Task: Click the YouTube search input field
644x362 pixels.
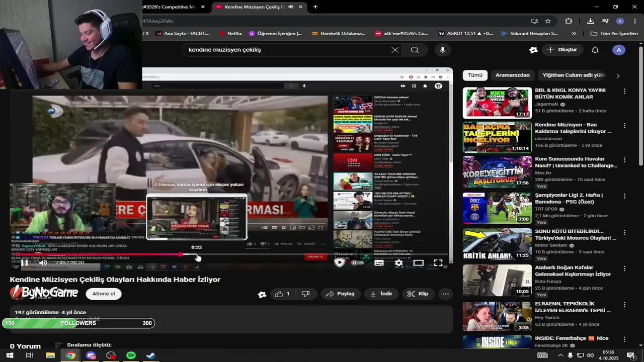Action: point(287,50)
